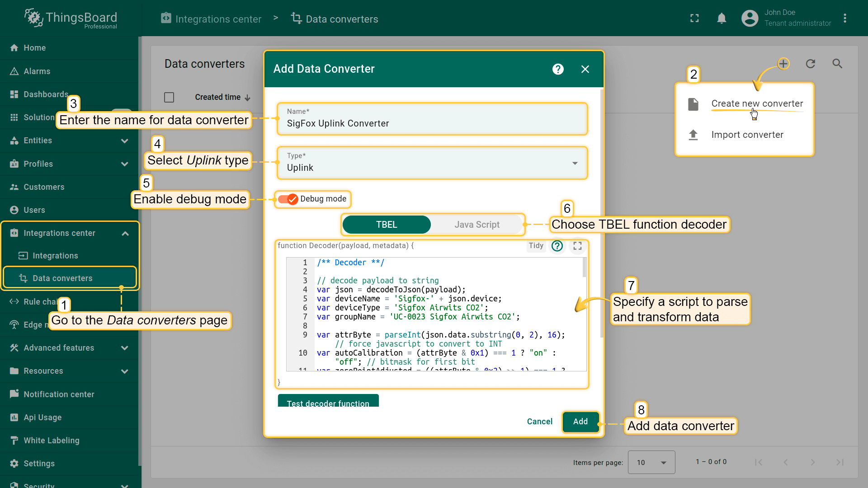Click the Create new converter icon
This screenshot has height=488, width=868.
point(693,103)
